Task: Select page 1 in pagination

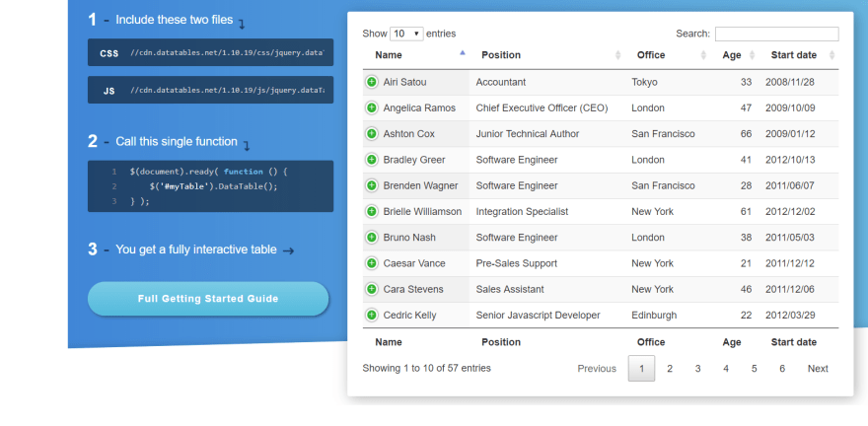Action: click(x=641, y=369)
